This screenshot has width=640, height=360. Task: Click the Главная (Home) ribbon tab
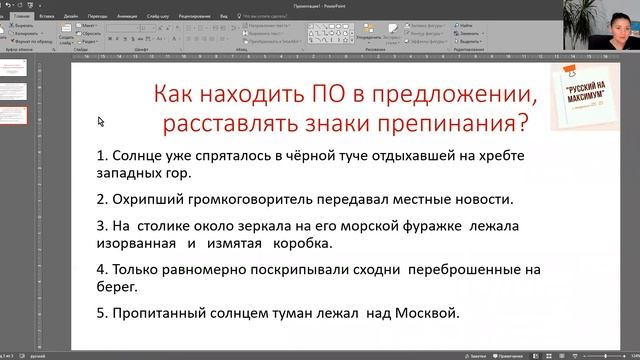pyautogui.click(x=22, y=16)
